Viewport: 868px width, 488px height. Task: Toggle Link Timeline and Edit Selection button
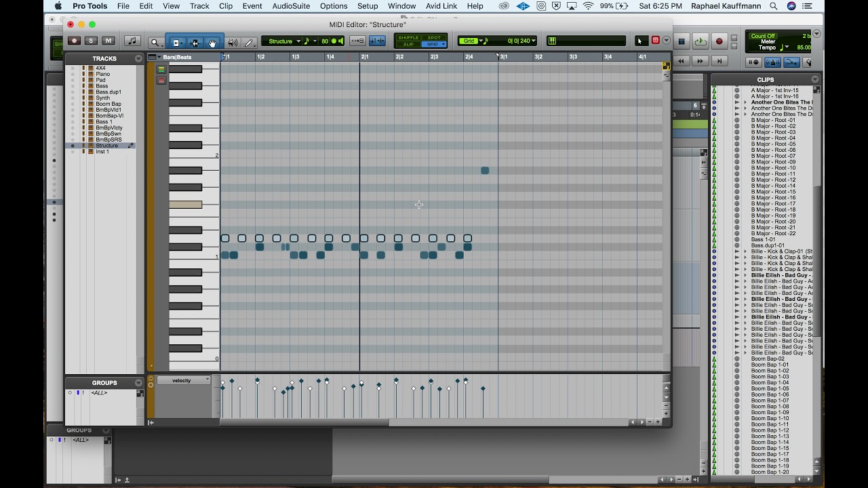point(357,41)
